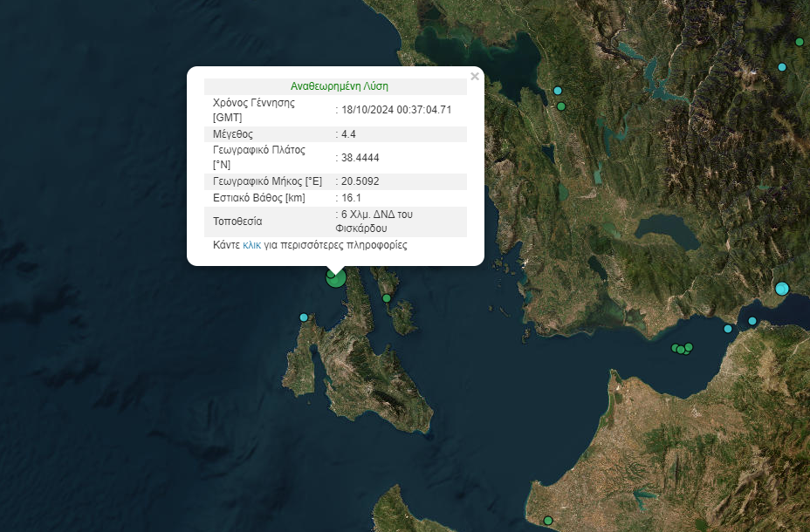Click the 'Αναθεωρημένη Λύση' header in the popup

pyautogui.click(x=339, y=86)
